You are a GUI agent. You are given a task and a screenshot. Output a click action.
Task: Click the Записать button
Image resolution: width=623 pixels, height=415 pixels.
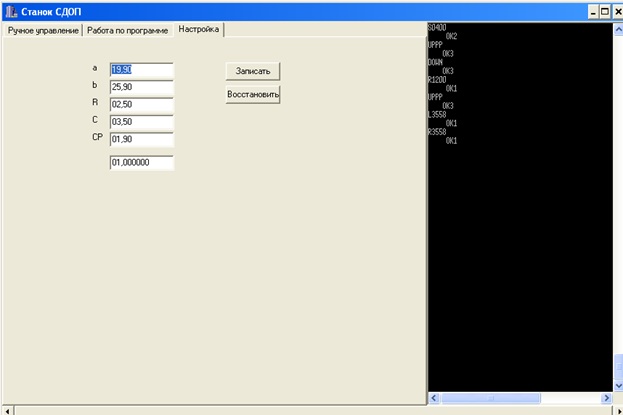pyautogui.click(x=253, y=71)
